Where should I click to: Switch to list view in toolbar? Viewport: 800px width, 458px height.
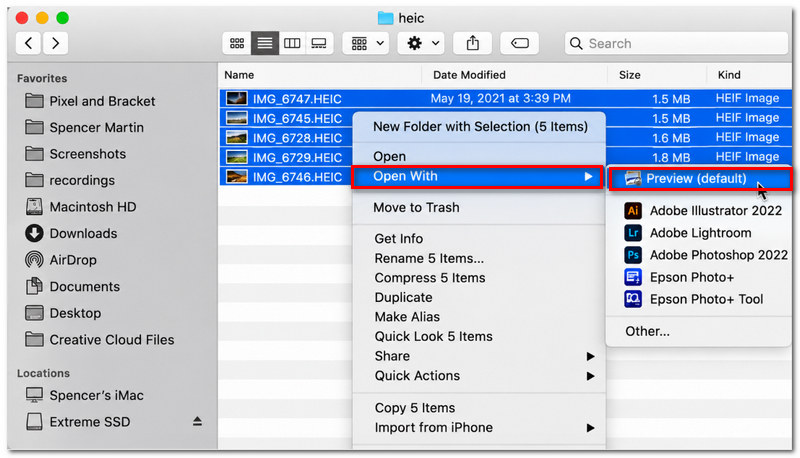(x=264, y=43)
